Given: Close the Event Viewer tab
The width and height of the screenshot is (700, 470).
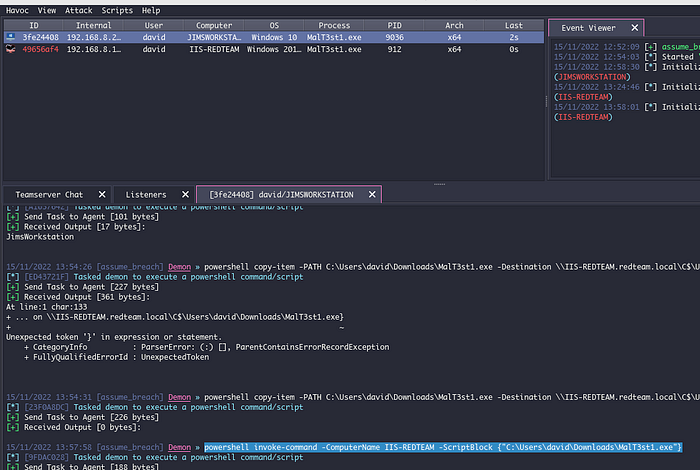Looking at the screenshot, I should tap(634, 28).
